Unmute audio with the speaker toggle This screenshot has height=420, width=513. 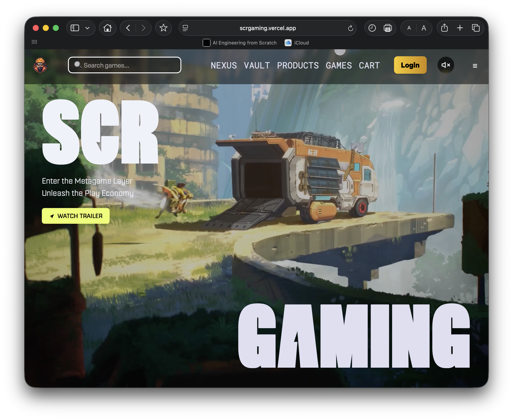click(x=446, y=65)
